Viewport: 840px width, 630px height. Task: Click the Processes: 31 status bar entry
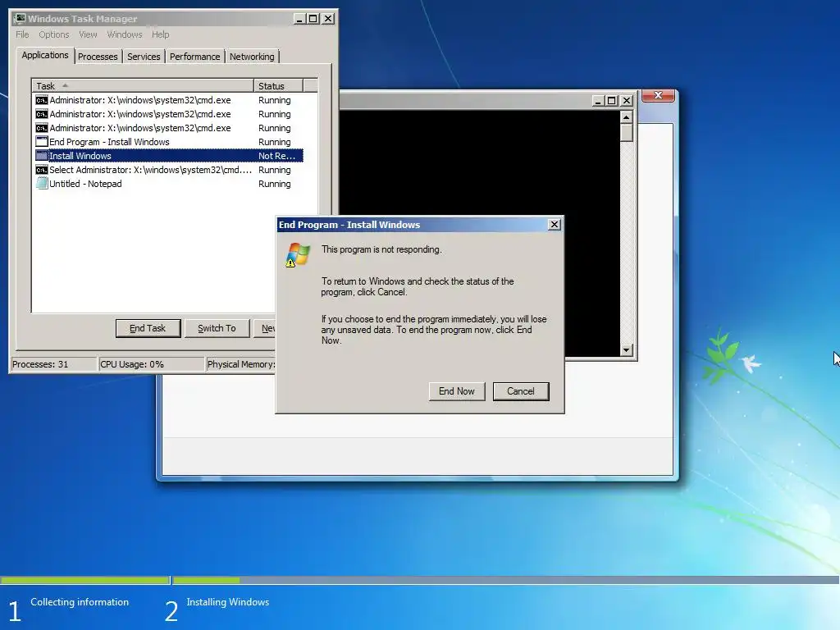pos(53,364)
